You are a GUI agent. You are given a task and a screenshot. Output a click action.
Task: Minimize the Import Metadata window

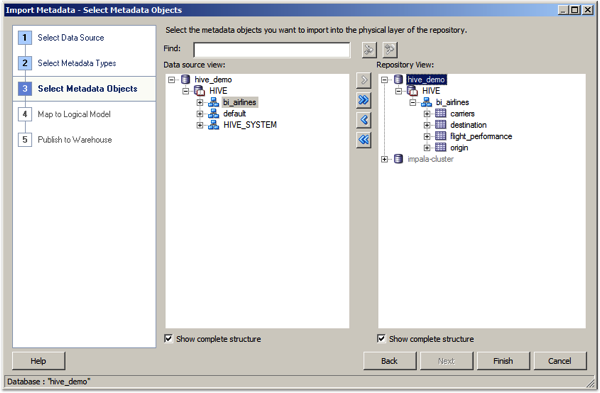(x=563, y=10)
